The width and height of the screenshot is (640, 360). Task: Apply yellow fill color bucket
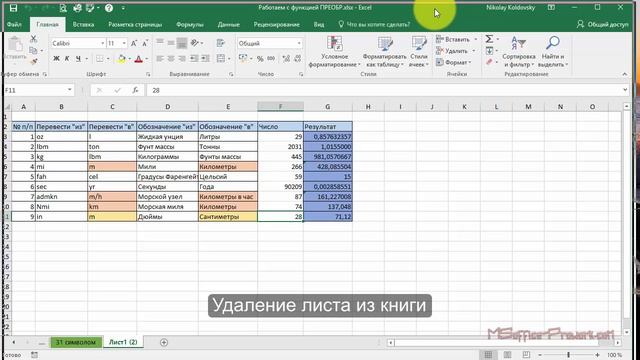coord(121,59)
